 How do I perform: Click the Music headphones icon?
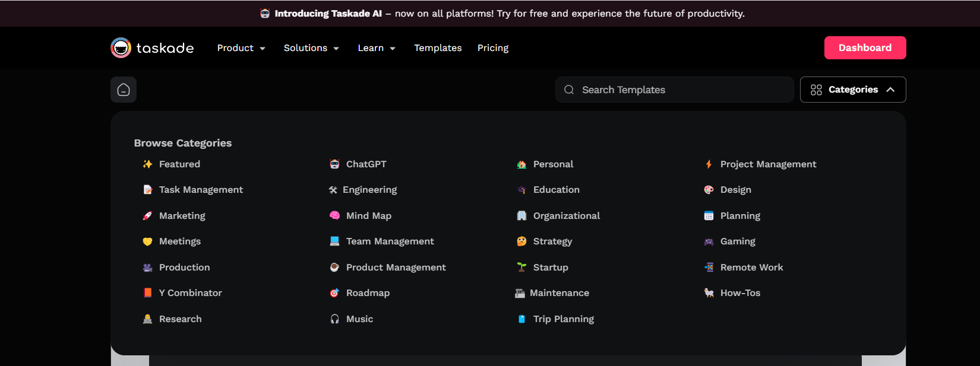point(334,319)
